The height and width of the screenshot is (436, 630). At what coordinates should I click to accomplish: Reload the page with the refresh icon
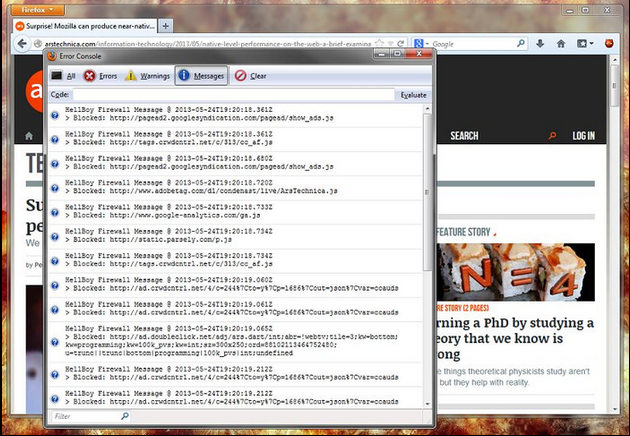click(x=400, y=43)
